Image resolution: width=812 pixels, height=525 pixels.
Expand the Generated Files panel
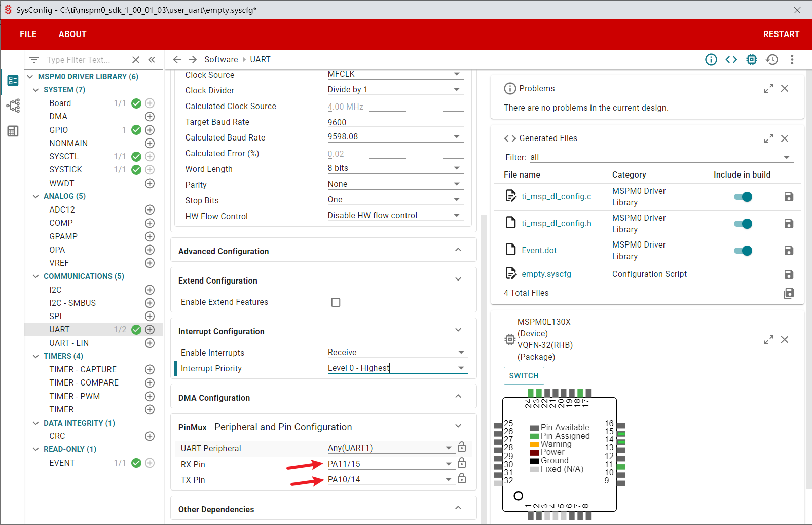click(769, 138)
